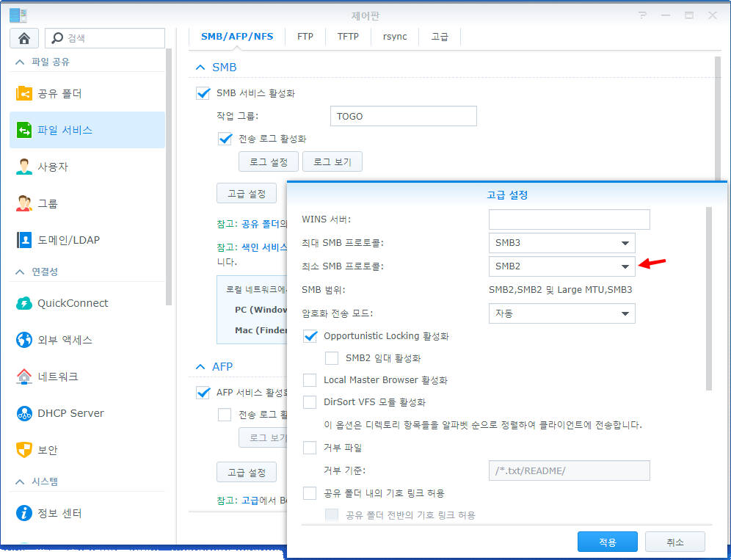
Task: Select the 사용자 user icon
Action: pos(24,167)
